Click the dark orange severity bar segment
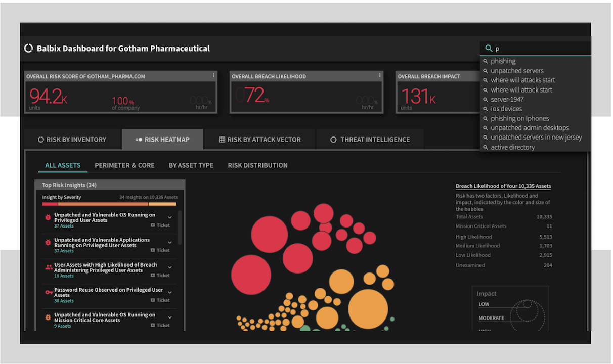 point(103,204)
